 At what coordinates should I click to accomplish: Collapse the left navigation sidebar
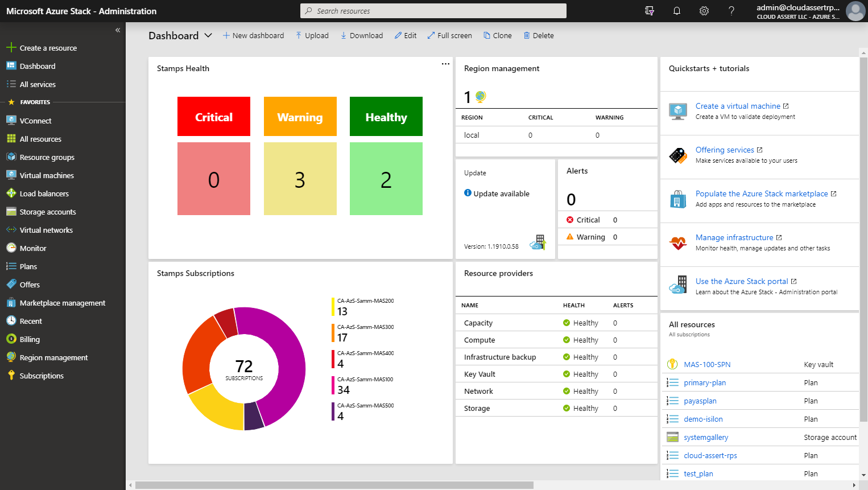tap(118, 30)
